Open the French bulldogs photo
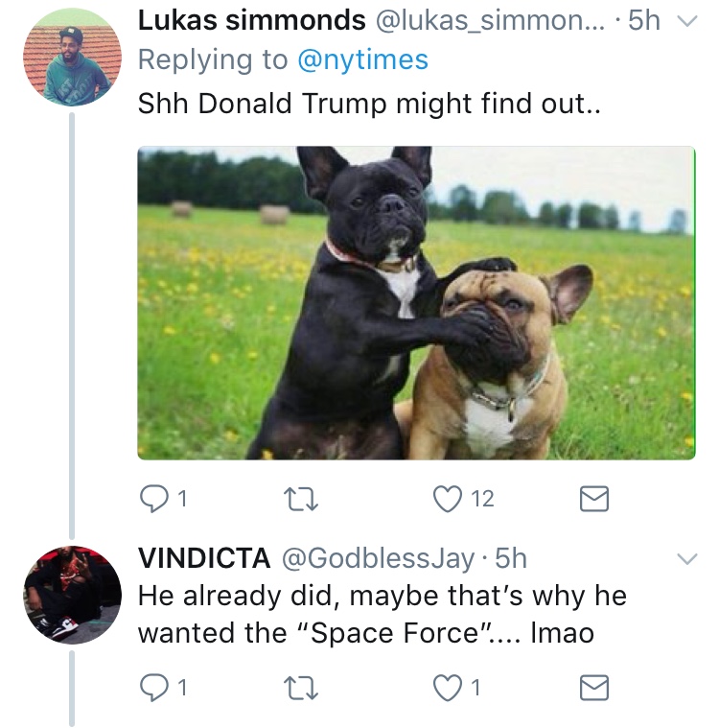Viewport: 719px width, 728px height. tap(415, 302)
